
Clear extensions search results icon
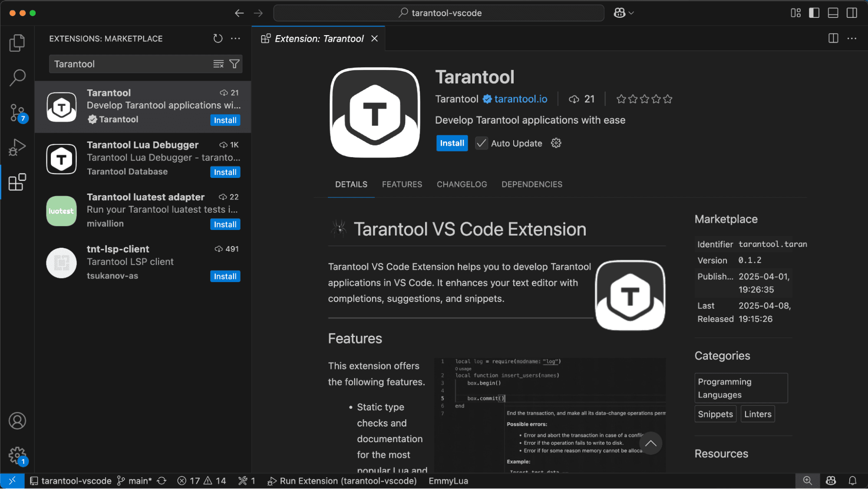point(218,64)
